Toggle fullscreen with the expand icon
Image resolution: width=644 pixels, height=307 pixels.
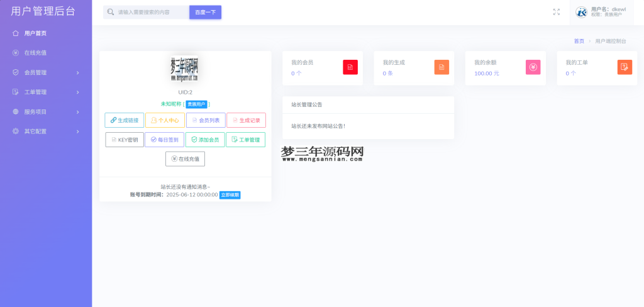pyautogui.click(x=557, y=12)
